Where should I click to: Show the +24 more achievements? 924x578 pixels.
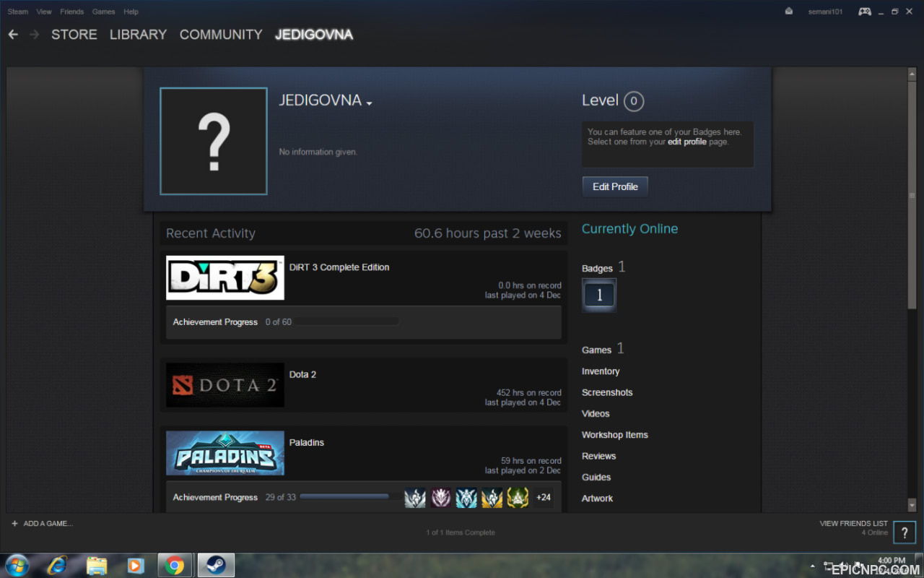[x=544, y=497]
